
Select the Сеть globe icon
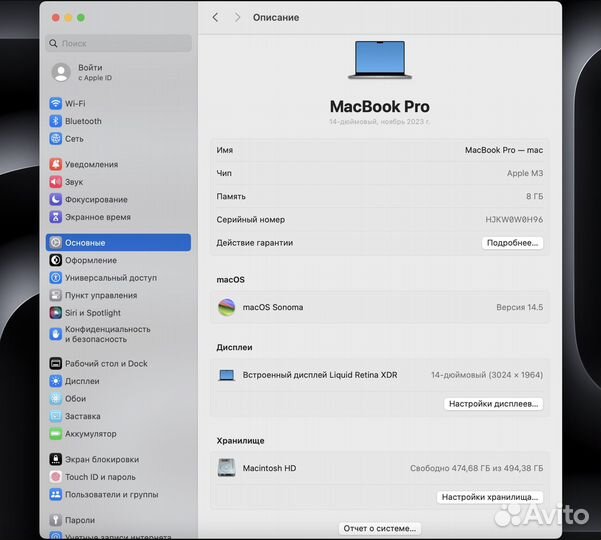pyautogui.click(x=56, y=139)
